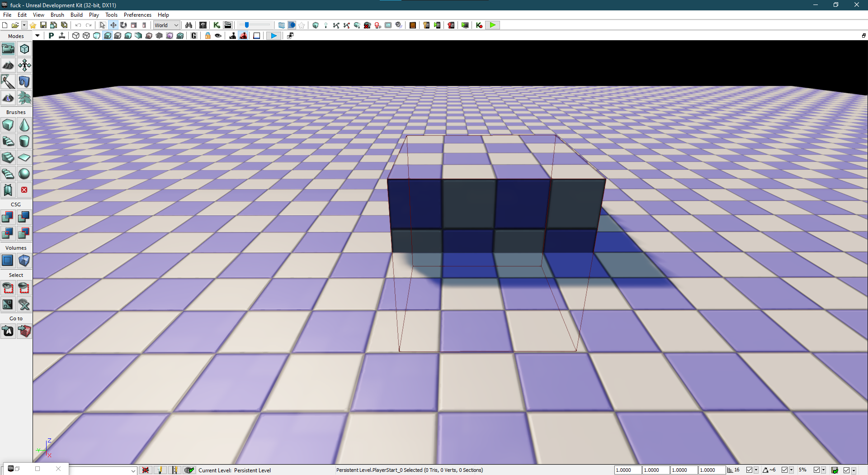The image size is (868, 475).
Task: Open the Preferences menu
Action: (137, 15)
